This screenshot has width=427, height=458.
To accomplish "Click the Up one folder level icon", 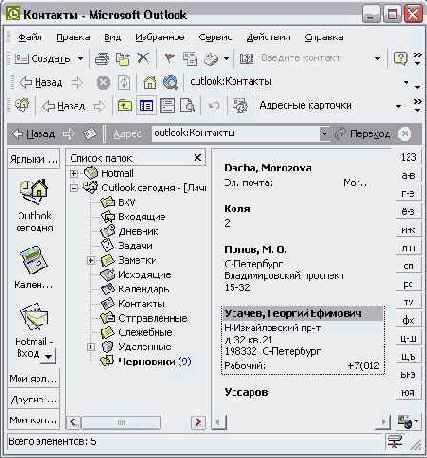I will click(125, 106).
